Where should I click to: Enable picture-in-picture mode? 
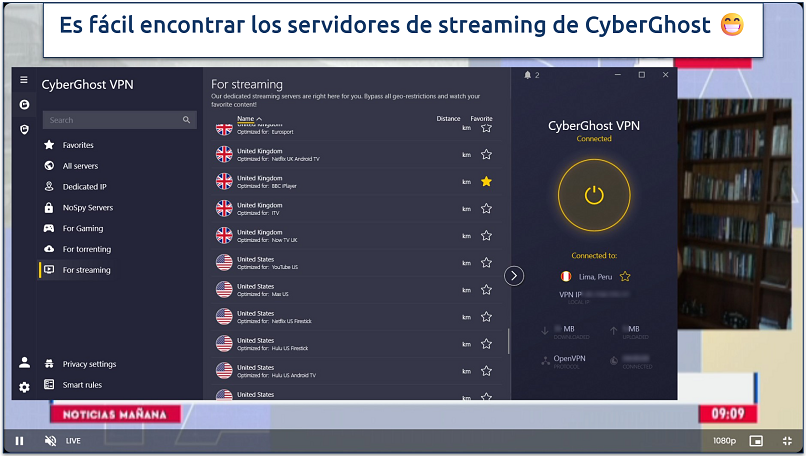coord(756,441)
